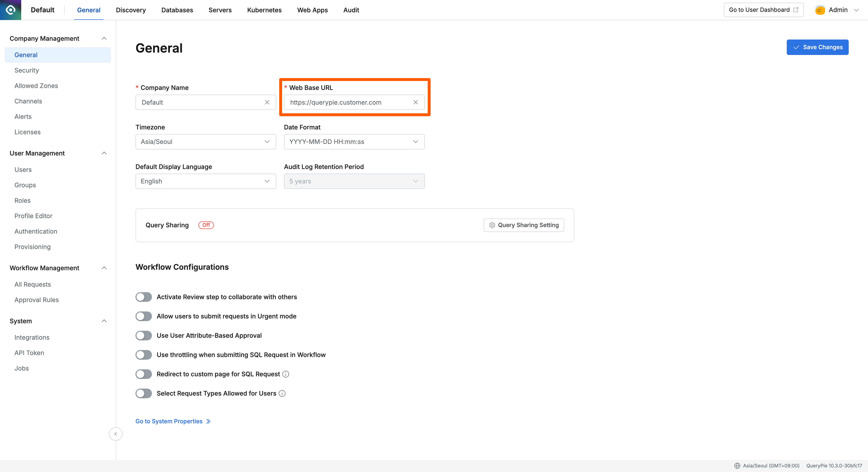Image resolution: width=868 pixels, height=472 pixels.
Task: Clear the Web Base URL field
Action: click(415, 102)
